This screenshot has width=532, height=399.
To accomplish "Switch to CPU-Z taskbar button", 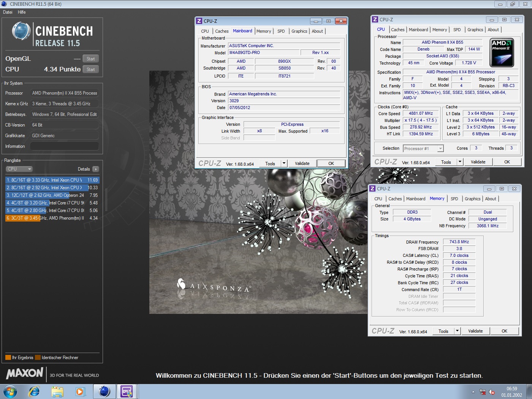I will (127, 391).
